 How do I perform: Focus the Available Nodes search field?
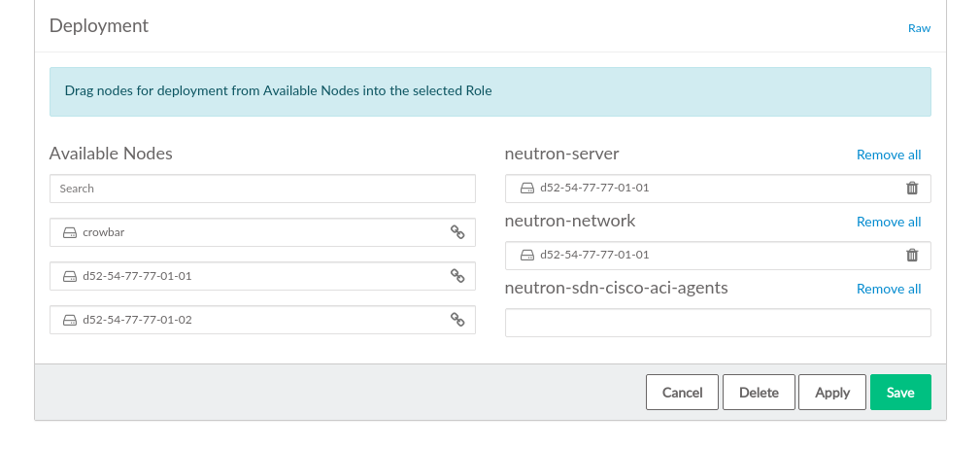[262, 189]
